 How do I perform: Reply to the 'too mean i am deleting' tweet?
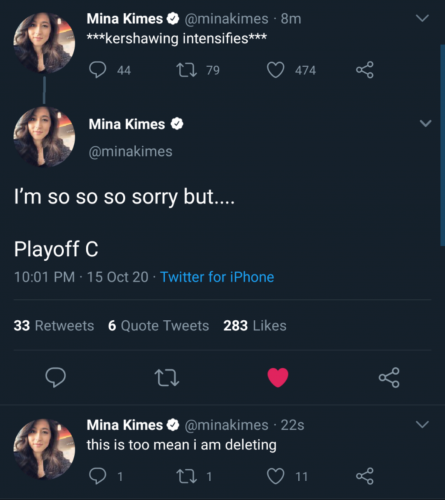pyautogui.click(x=97, y=476)
